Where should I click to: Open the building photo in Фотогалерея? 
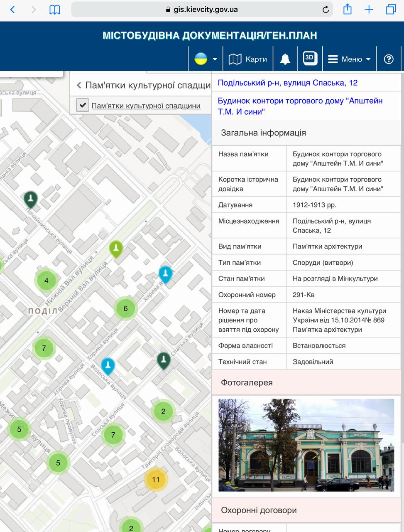point(306,445)
